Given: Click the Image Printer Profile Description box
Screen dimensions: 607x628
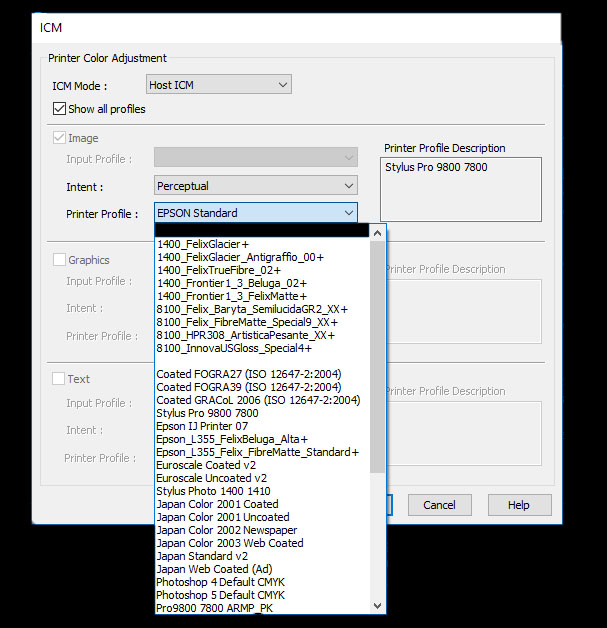Looking at the screenshot, I should pos(461,189).
